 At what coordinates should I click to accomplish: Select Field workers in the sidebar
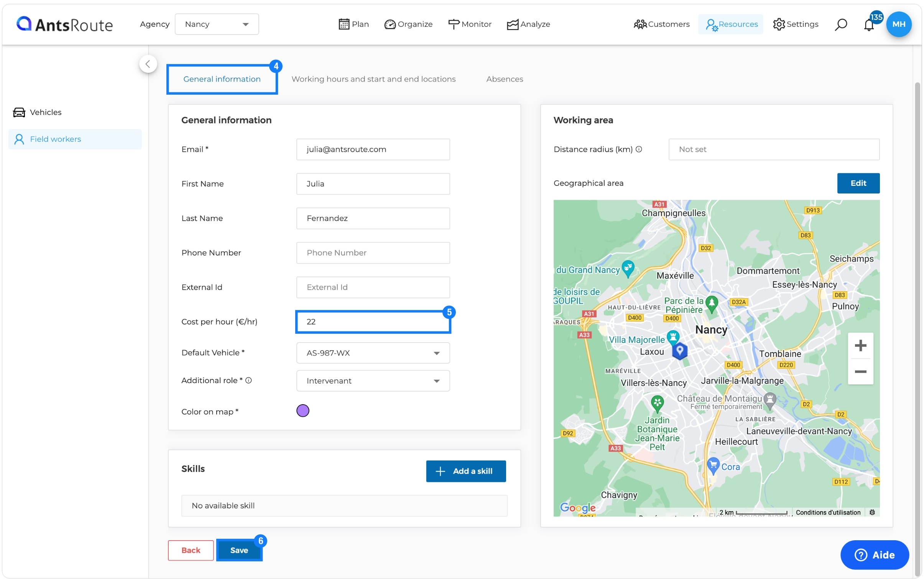click(x=75, y=139)
